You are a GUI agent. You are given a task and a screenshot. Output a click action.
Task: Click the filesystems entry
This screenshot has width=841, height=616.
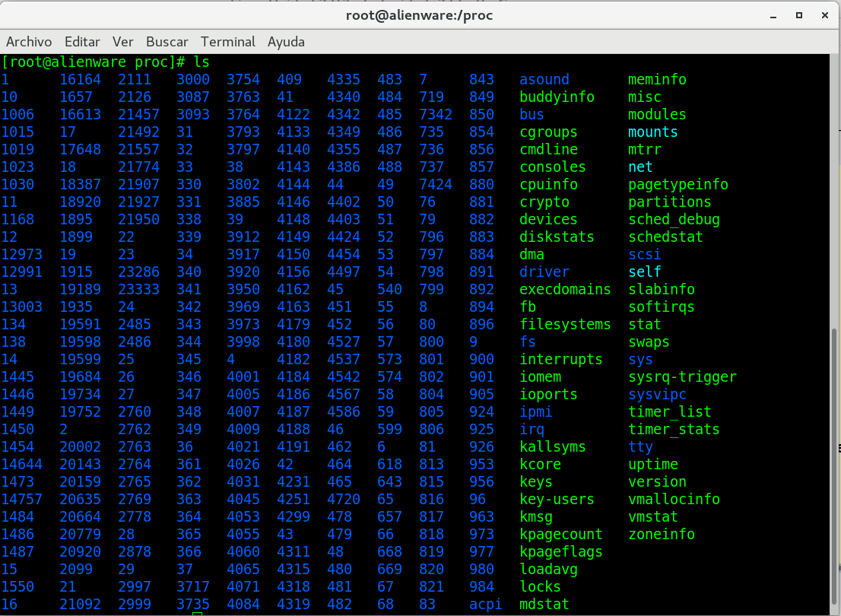tap(565, 325)
